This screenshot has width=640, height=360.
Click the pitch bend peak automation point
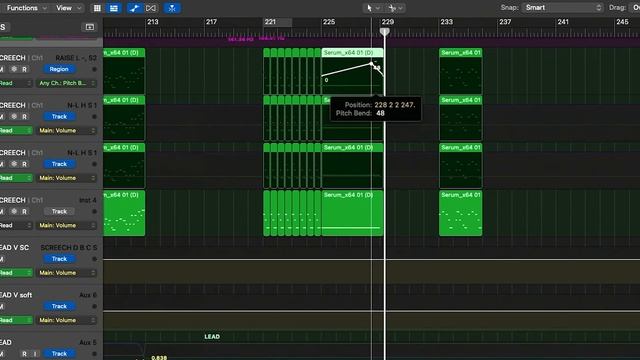(x=371, y=64)
